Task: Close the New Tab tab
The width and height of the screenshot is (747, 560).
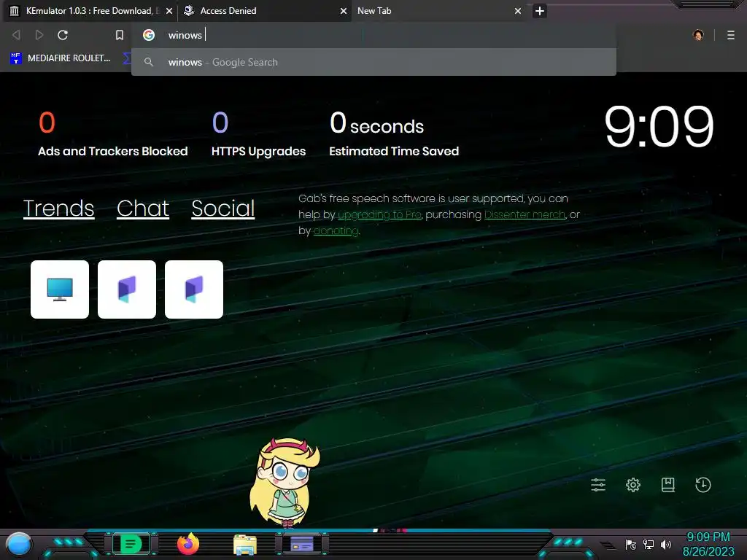Action: point(518,10)
